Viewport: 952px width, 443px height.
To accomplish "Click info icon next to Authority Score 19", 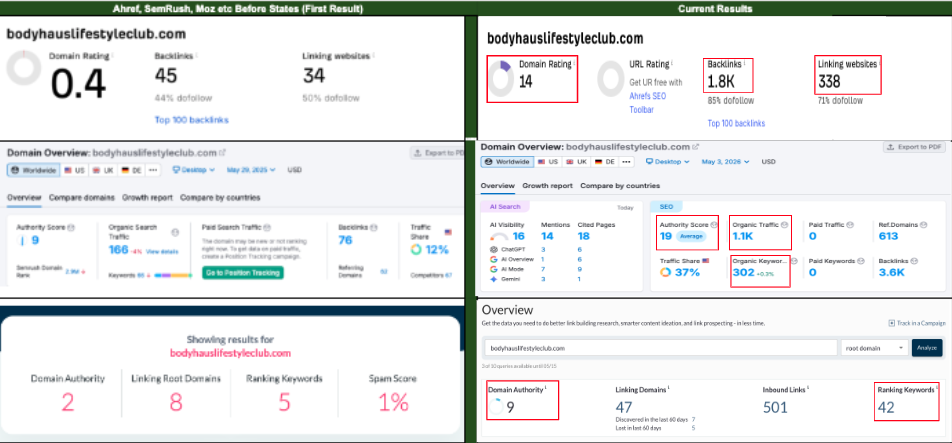I will tap(713, 225).
